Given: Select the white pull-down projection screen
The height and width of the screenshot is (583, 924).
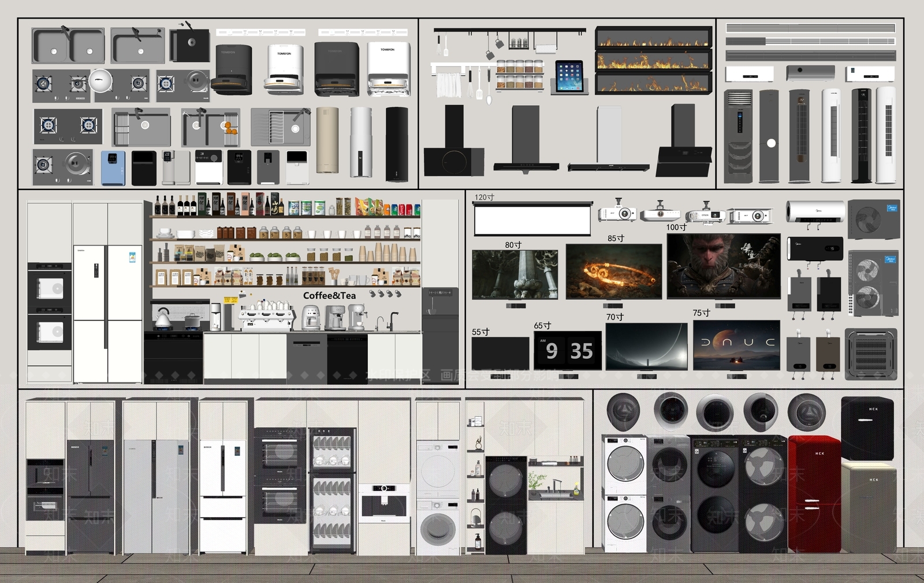Looking at the screenshot, I should tap(532, 219).
